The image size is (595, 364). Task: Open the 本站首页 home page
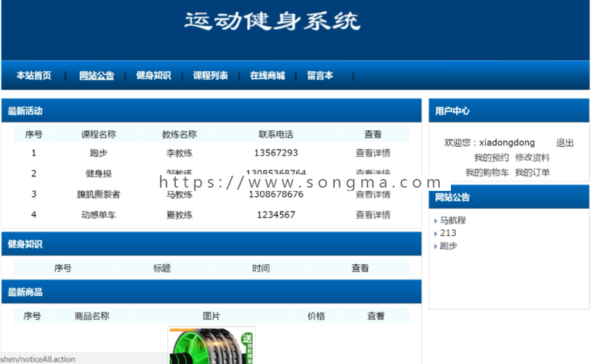(x=34, y=75)
